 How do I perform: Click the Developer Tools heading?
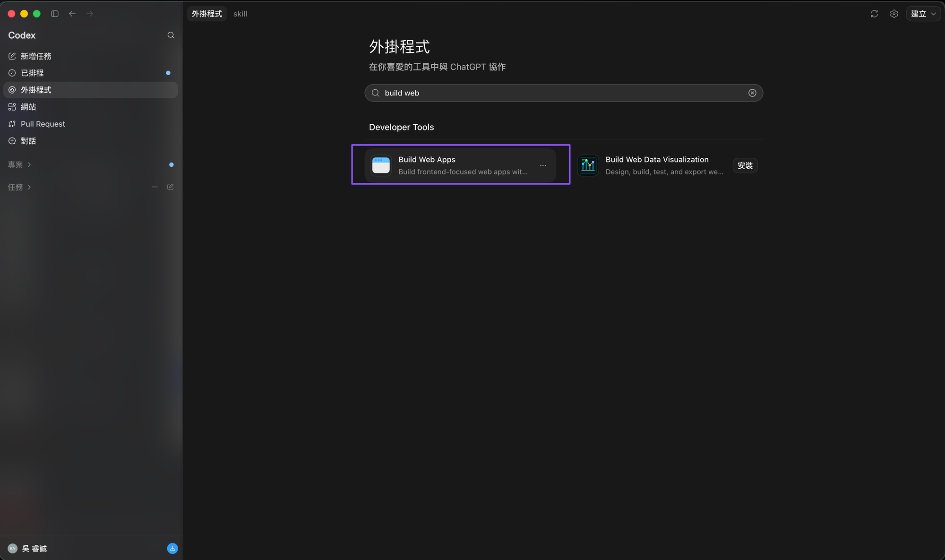tap(401, 127)
